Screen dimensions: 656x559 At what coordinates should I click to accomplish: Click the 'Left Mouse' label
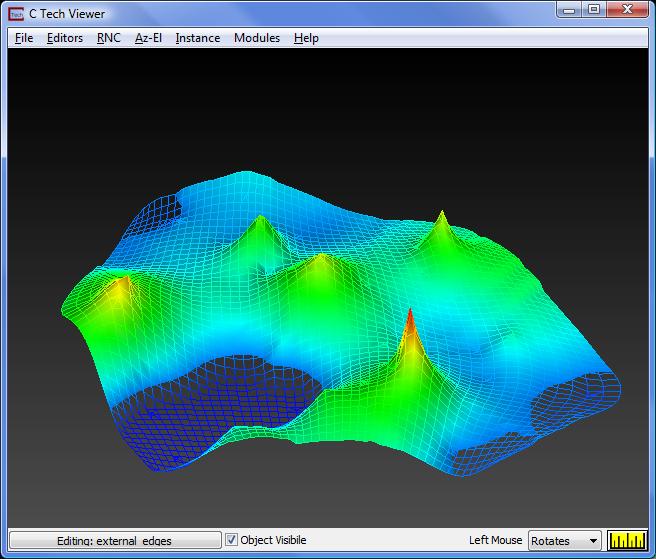495,540
